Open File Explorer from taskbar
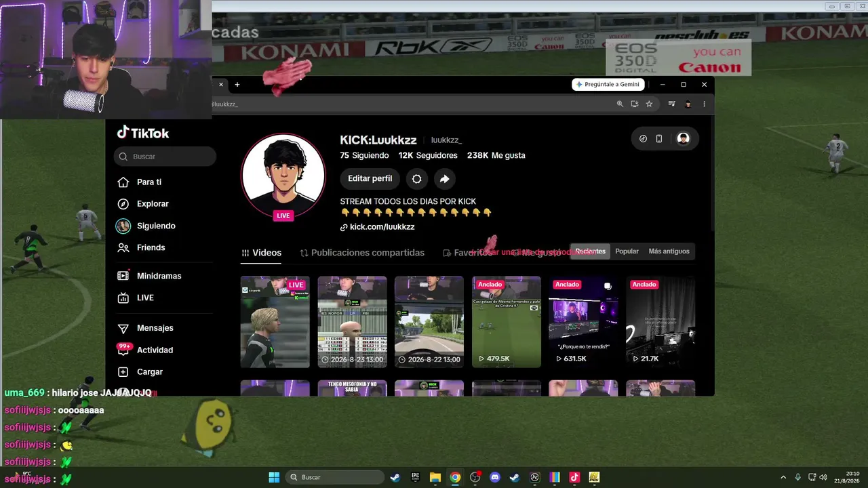Image resolution: width=868 pixels, height=488 pixels. click(435, 477)
